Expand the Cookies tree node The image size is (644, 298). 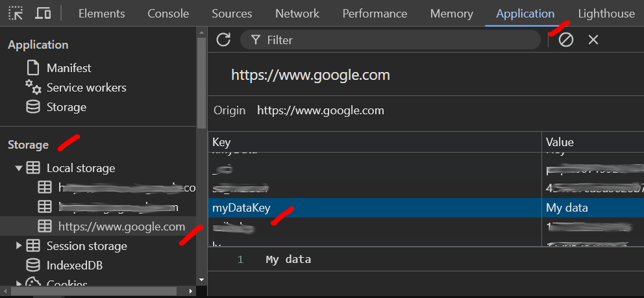point(18,284)
